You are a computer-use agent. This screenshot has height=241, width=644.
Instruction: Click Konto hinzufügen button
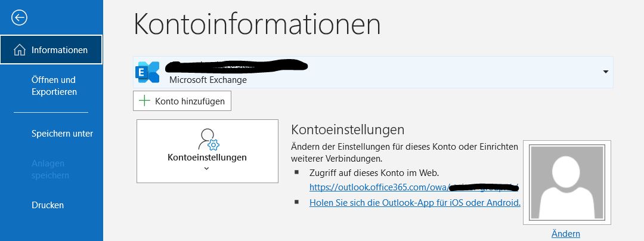coord(182,101)
